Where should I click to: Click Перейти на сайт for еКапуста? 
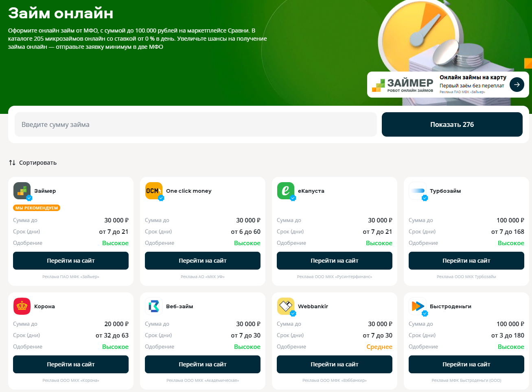(335, 261)
